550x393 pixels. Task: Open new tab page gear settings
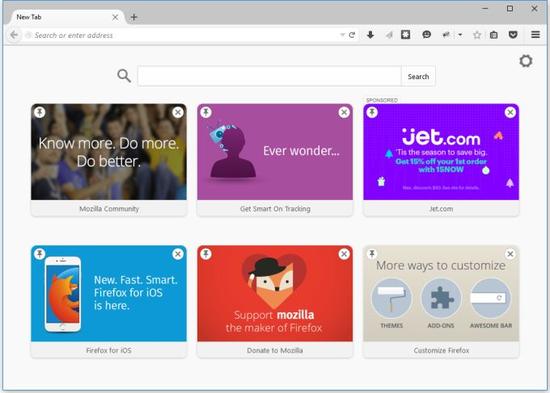[525, 61]
